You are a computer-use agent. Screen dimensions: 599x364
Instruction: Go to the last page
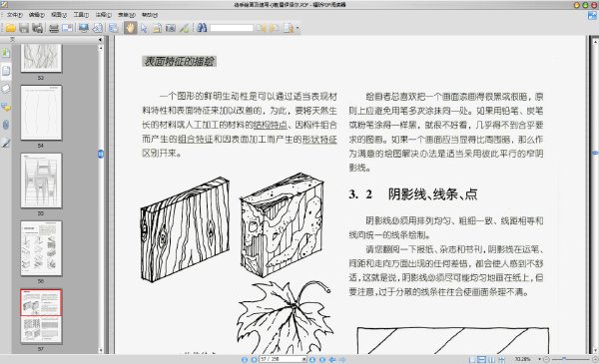(x=322, y=359)
